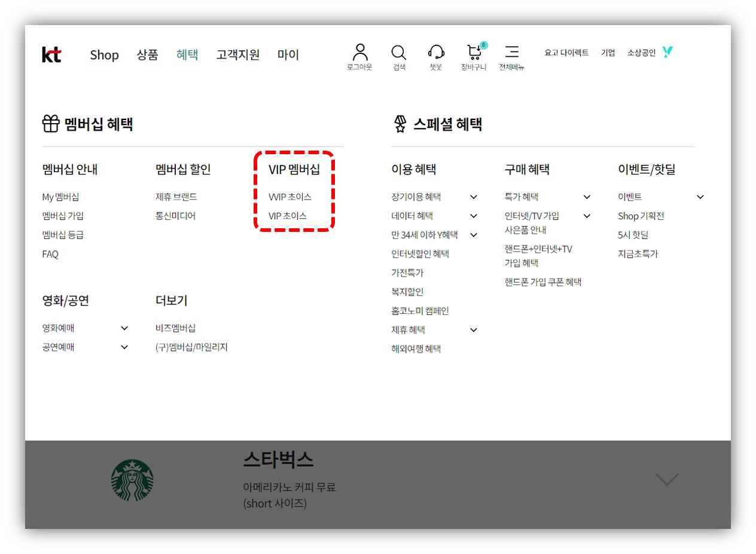756x554 pixels.
Task: Select the 혜택 menu item
Action: (x=188, y=54)
